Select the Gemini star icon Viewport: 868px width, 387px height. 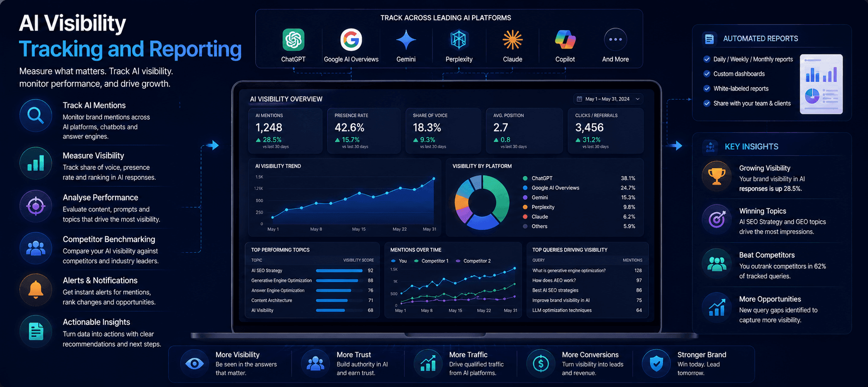406,40
